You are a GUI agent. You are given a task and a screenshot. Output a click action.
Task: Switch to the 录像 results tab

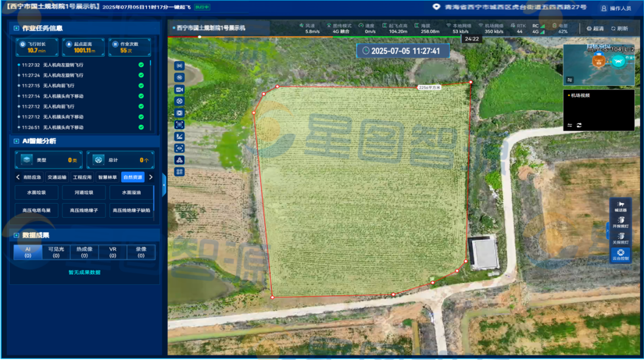[x=141, y=252]
